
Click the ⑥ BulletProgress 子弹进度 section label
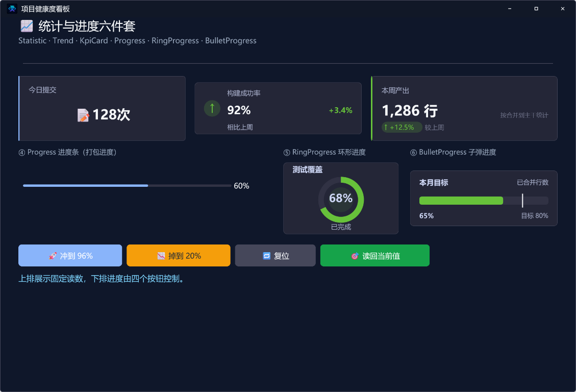(453, 152)
